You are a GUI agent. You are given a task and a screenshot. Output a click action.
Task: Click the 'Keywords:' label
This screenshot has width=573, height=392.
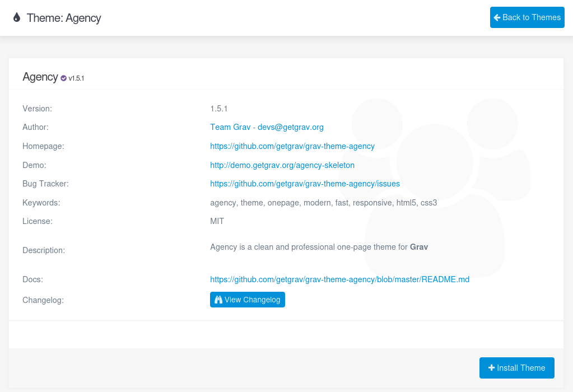point(41,203)
